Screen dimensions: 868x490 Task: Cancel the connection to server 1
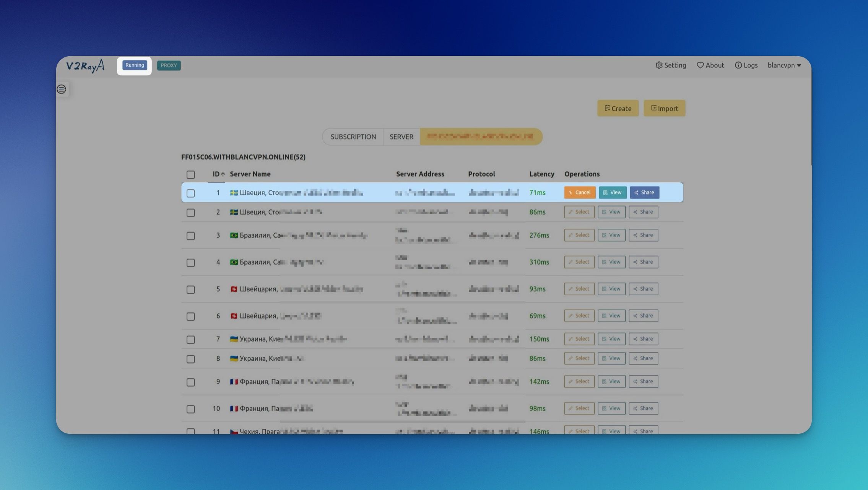(579, 192)
